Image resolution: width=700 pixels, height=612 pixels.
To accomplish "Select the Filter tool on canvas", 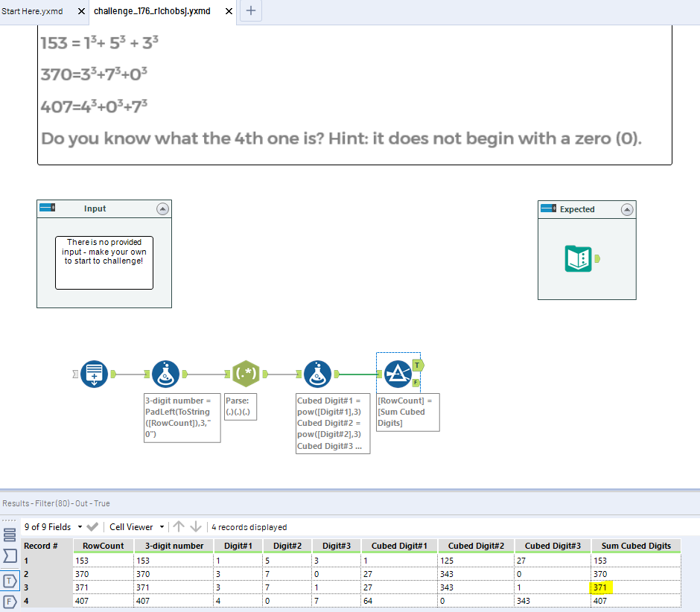I will coord(398,374).
